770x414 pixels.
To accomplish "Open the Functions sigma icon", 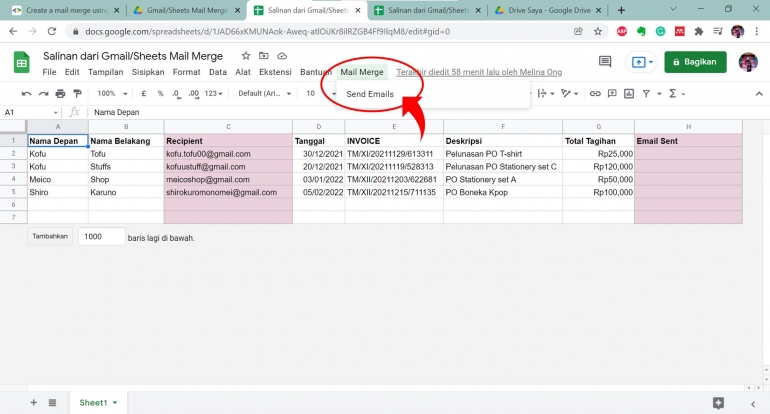I will [673, 93].
